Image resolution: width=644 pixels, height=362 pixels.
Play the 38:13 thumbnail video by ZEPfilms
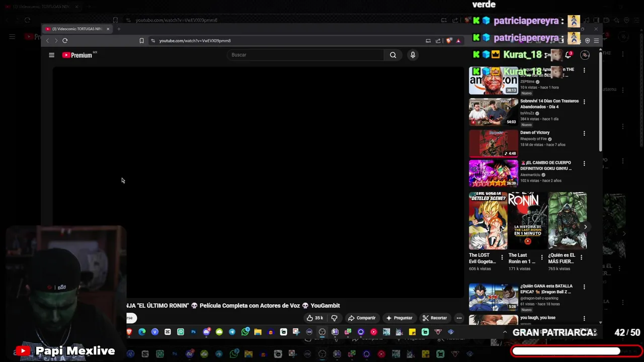[x=494, y=80]
